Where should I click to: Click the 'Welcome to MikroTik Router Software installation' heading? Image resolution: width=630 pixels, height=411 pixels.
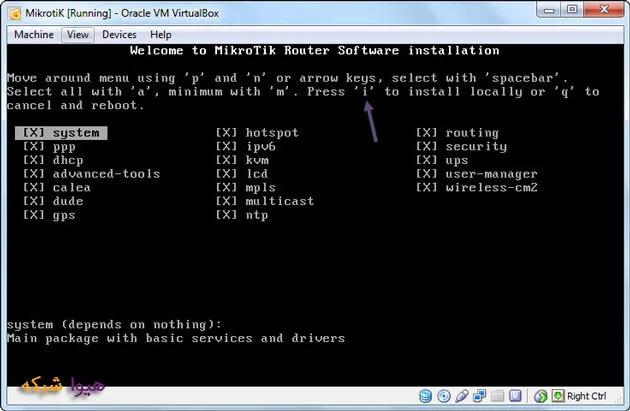coord(315,51)
